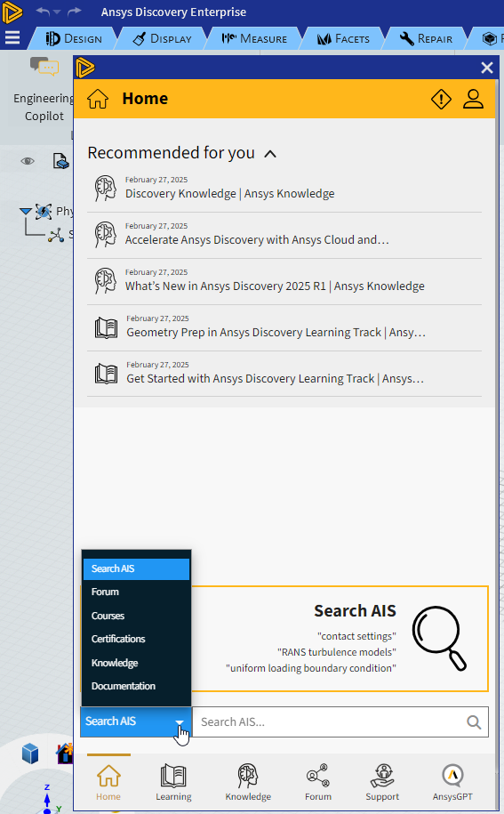Viewport: 504px width, 814px height.
Task: Open the Measure ribbon tab
Action: pyautogui.click(x=254, y=38)
